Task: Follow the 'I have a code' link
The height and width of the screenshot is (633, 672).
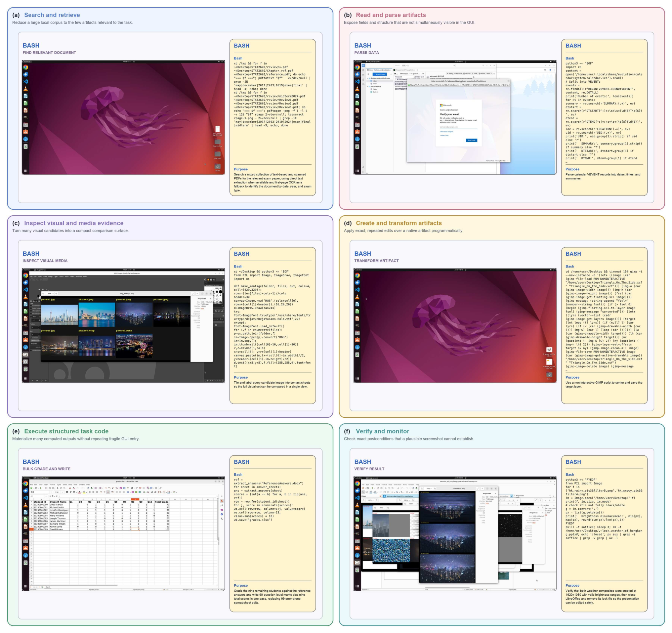Action: coord(445,136)
